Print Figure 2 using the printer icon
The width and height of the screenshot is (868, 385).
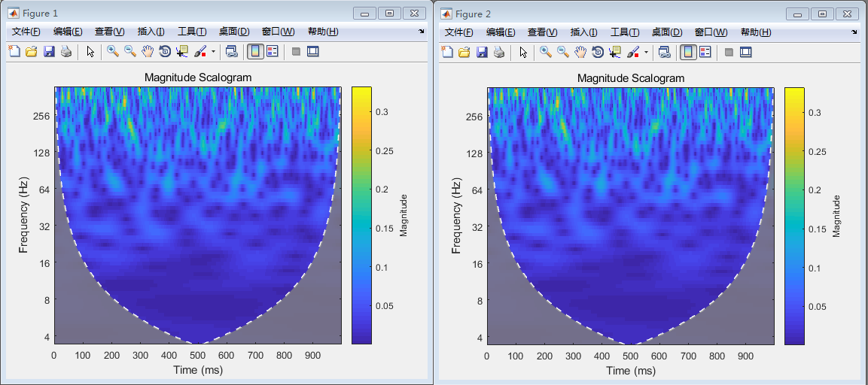(x=498, y=52)
